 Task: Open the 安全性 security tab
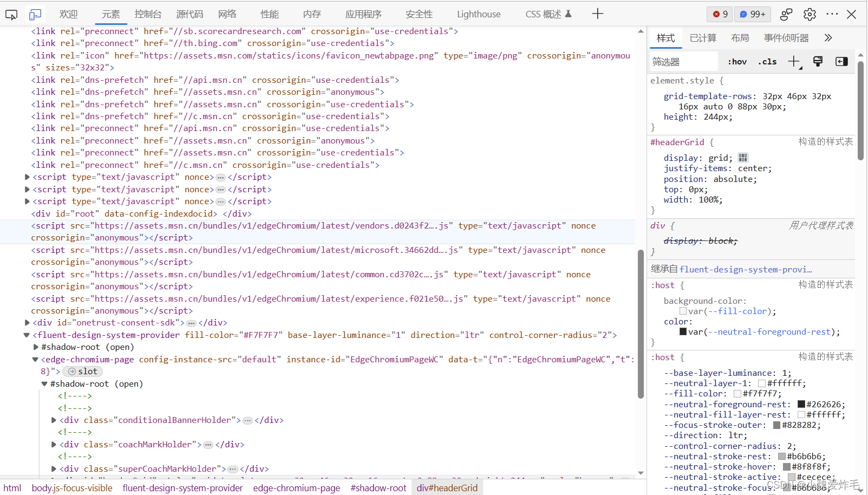(419, 15)
